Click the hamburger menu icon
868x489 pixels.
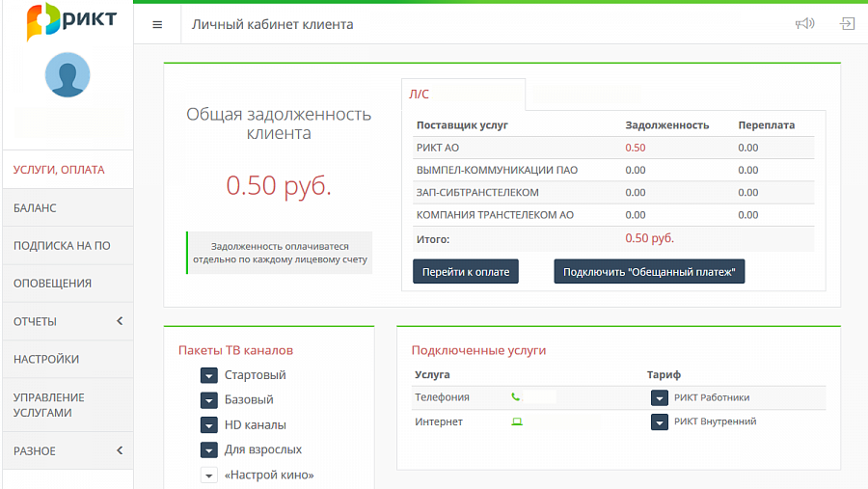(x=157, y=25)
